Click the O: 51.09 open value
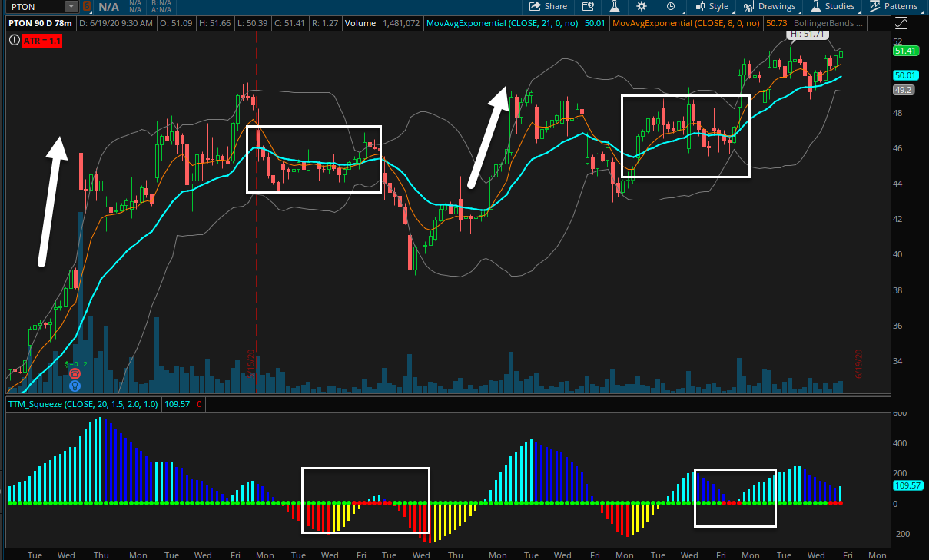Image resolution: width=929 pixels, height=560 pixels. [177, 23]
